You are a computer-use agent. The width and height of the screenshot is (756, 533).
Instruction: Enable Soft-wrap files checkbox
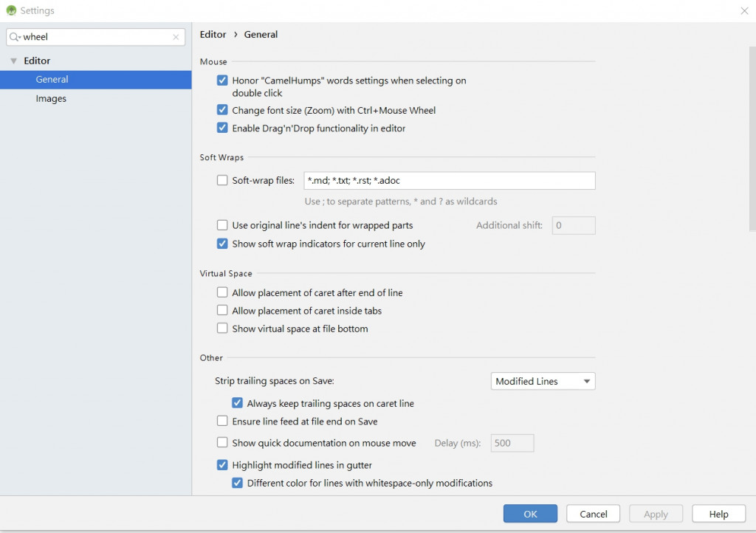point(222,180)
